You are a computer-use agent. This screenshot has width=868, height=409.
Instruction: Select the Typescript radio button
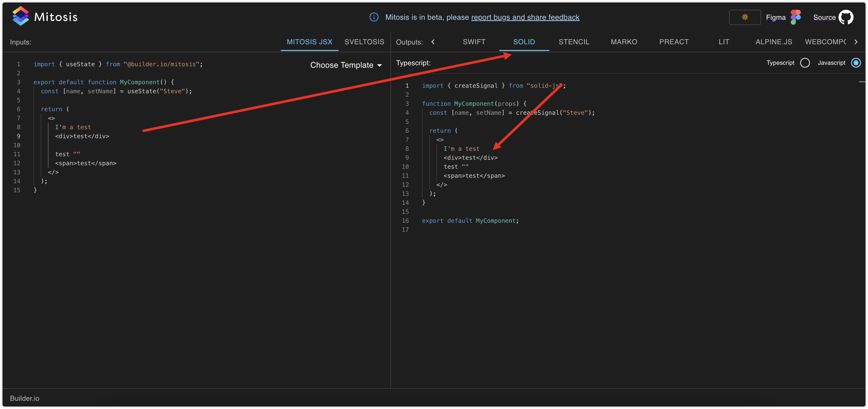point(805,63)
